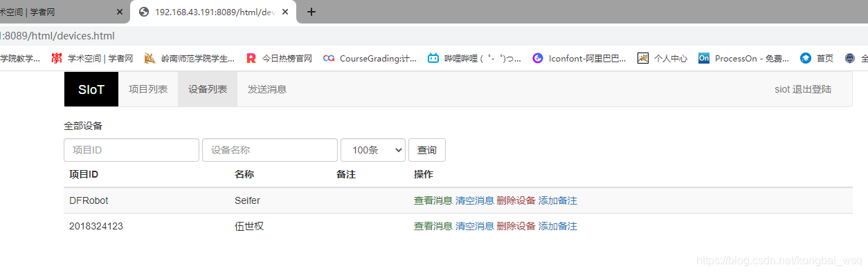
Task: Click the address bar URL devices.html
Action: 57,36
